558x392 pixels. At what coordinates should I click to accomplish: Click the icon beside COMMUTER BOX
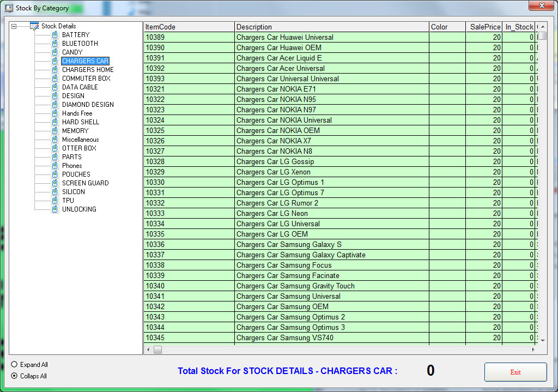click(55, 79)
